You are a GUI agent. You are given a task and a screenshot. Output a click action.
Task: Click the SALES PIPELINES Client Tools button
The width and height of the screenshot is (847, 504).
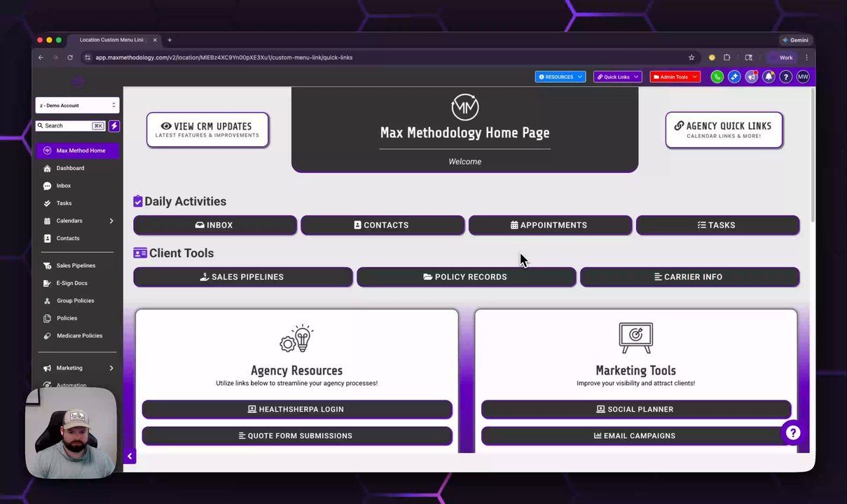[x=242, y=276]
